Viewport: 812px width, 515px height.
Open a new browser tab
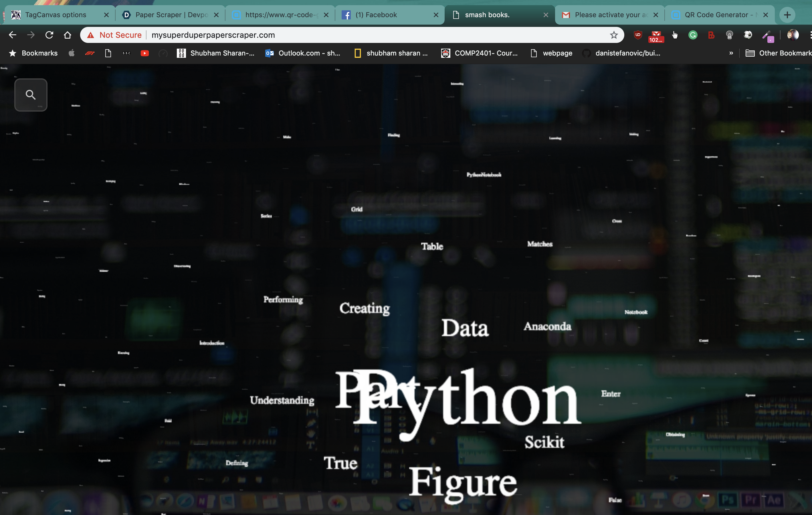(x=787, y=15)
